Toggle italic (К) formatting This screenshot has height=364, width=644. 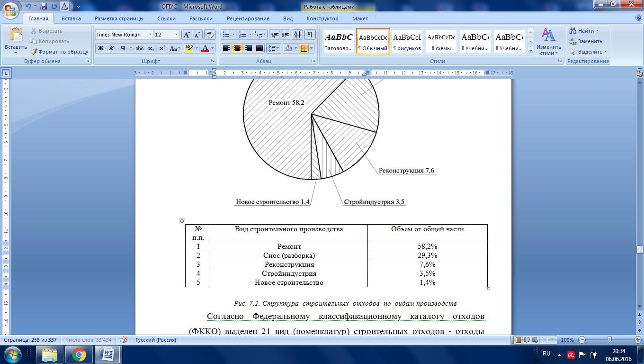click(111, 48)
